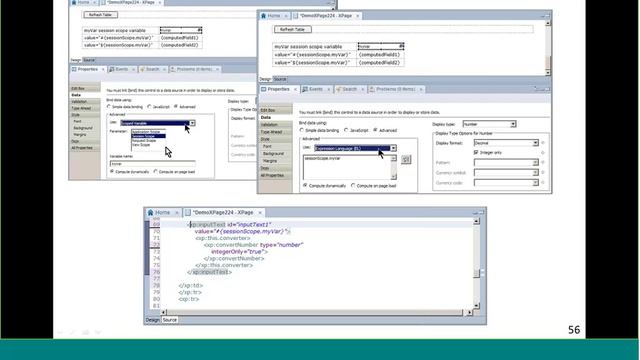Click diamond icon next to Currency symbol
This screenshot has width=640, height=360.
click(543, 173)
